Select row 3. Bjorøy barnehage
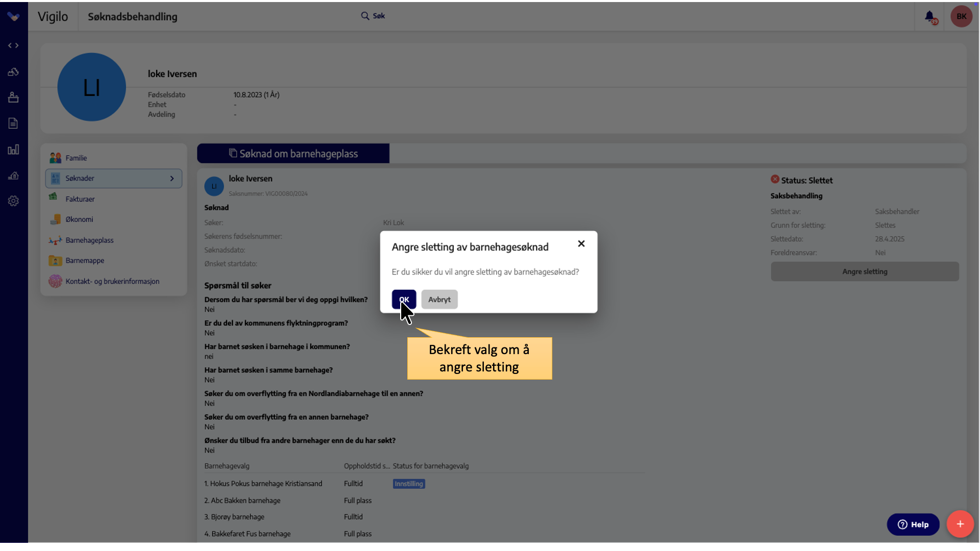Image resolution: width=980 pixels, height=551 pixels. (234, 517)
